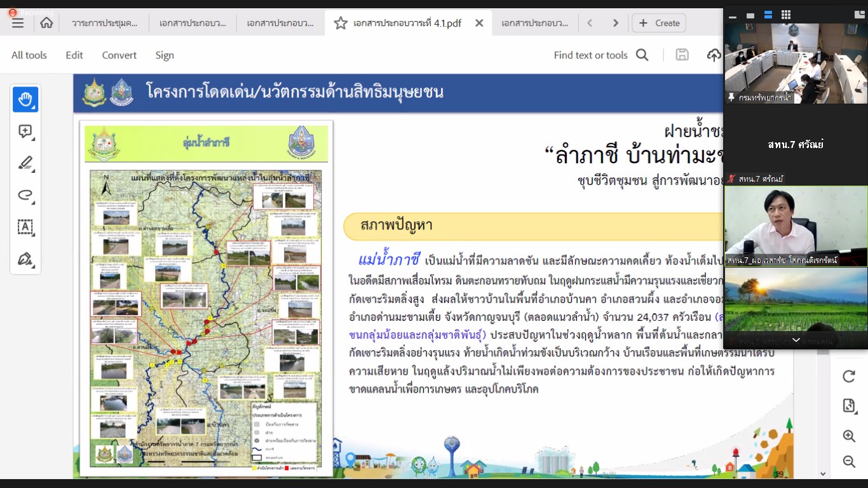
Task: Star the current PDF tab
Action: (x=341, y=23)
